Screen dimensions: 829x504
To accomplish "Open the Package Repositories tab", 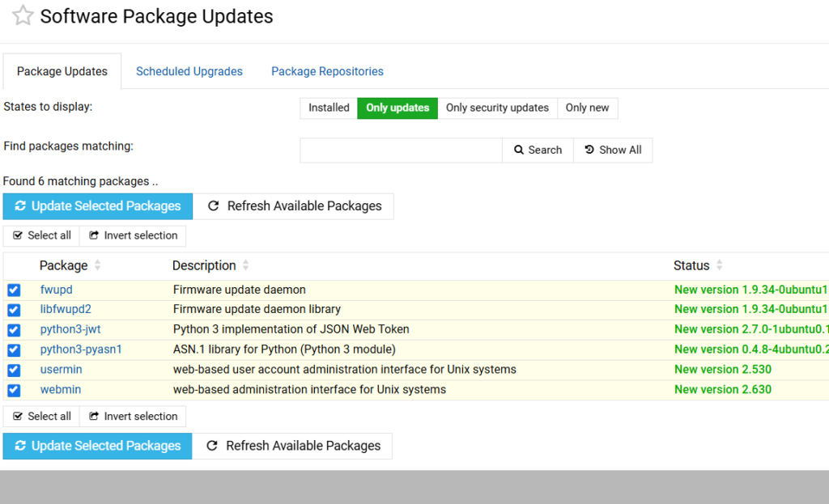I will (x=327, y=71).
